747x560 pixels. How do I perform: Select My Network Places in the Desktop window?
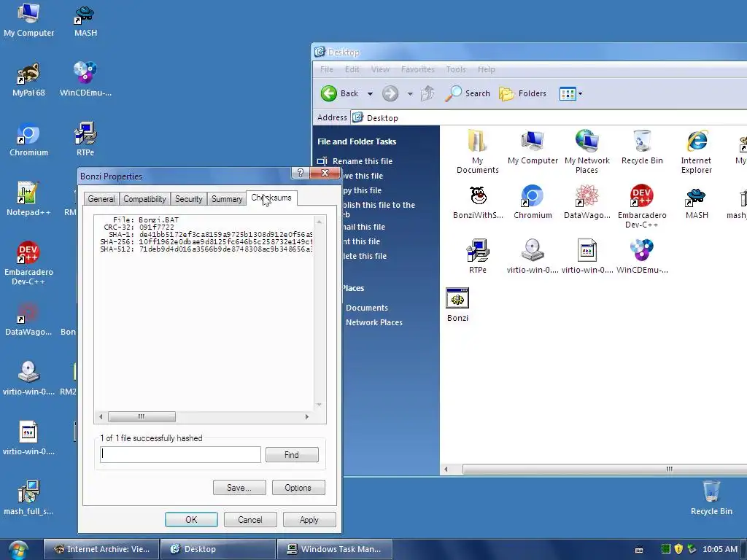point(587,152)
